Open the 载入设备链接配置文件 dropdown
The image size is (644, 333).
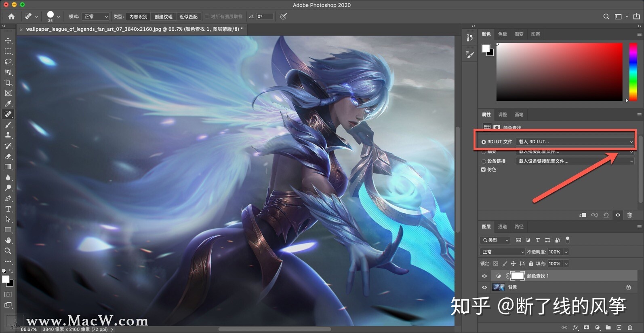click(575, 161)
